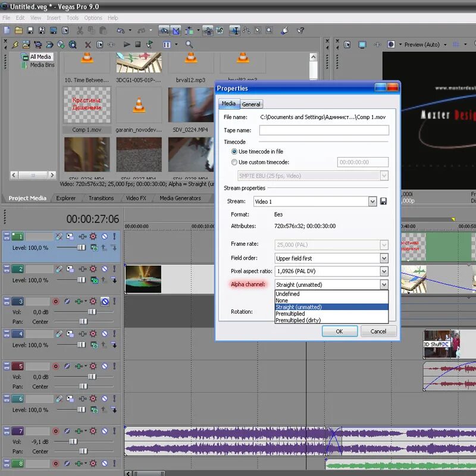Click the Remove selected media X icon
This screenshot has width=476, height=476.
[87, 45]
